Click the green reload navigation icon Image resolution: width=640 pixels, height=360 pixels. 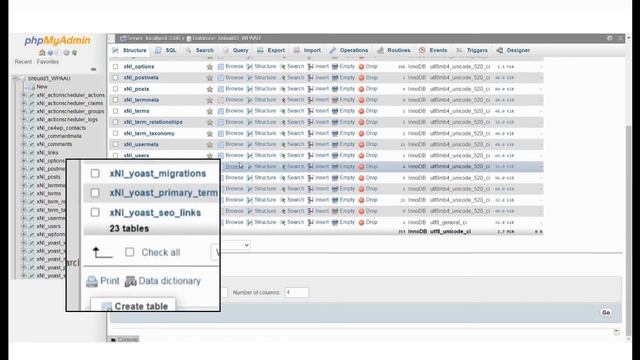74,53
